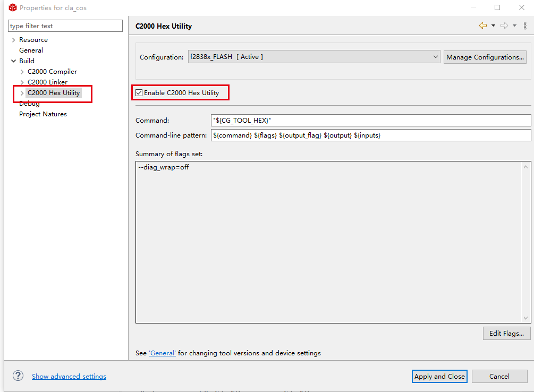Maximize the Properties window
Viewport: 534px width, 392px height.
(497, 7)
